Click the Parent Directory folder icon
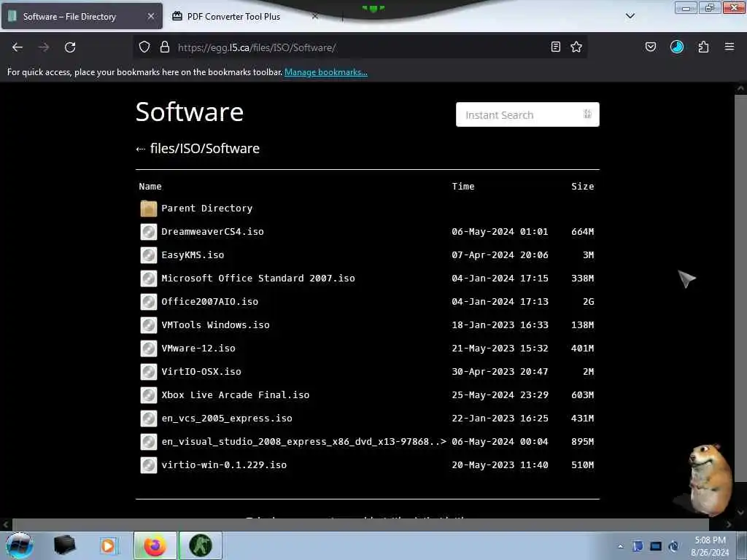This screenshot has height=560, width=747. pos(149,209)
